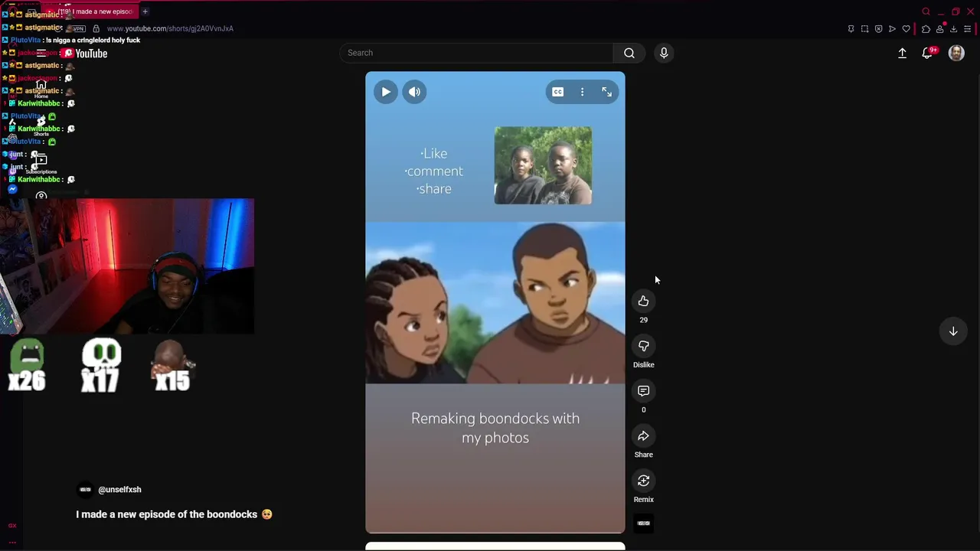Mute the Shorts video volume
The width and height of the screenshot is (980, 551).
(414, 92)
